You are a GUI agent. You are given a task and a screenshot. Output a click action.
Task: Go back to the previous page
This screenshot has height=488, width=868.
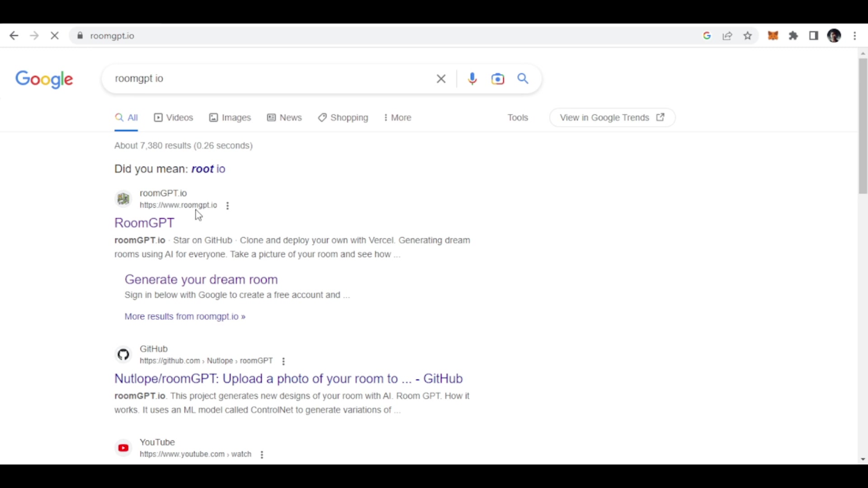[14, 36]
